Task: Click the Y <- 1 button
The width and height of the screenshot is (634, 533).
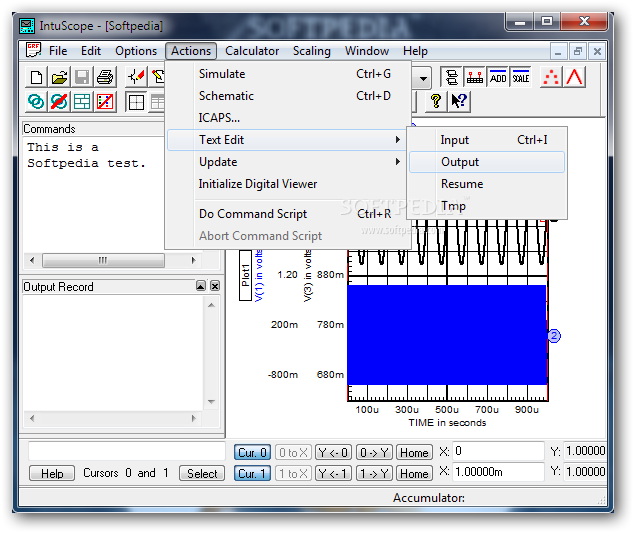Action: pos(333,473)
